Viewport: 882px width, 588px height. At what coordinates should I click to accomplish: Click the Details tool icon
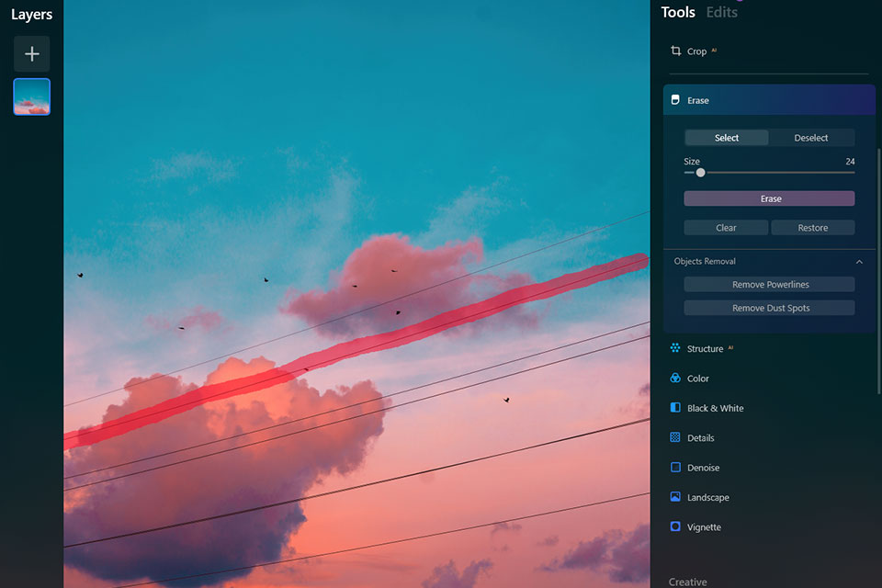point(675,437)
